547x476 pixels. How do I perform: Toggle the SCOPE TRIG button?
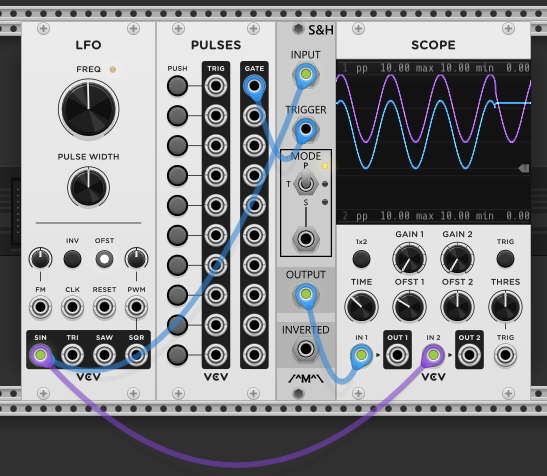[505, 259]
